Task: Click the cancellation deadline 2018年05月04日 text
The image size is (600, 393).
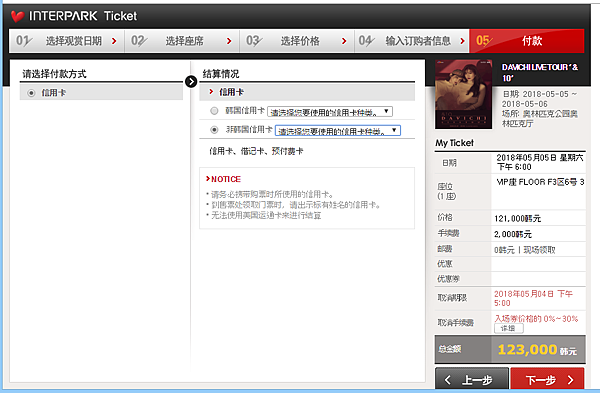Action: coord(533,298)
